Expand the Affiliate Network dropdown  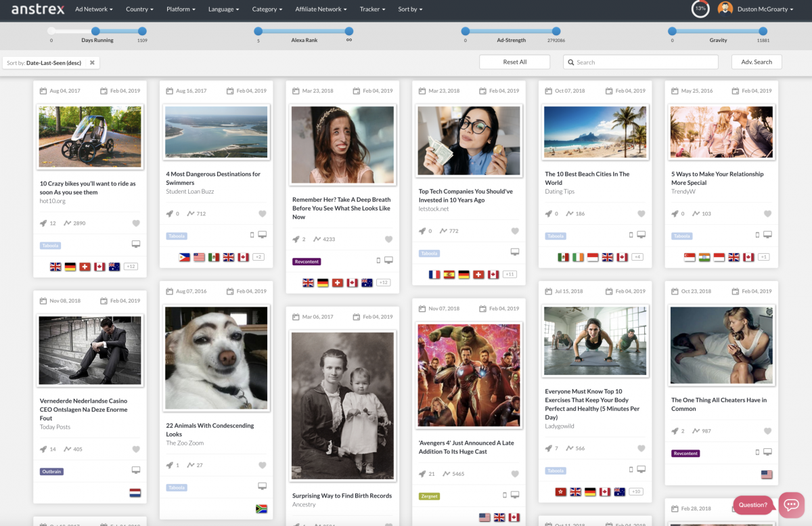(321, 9)
